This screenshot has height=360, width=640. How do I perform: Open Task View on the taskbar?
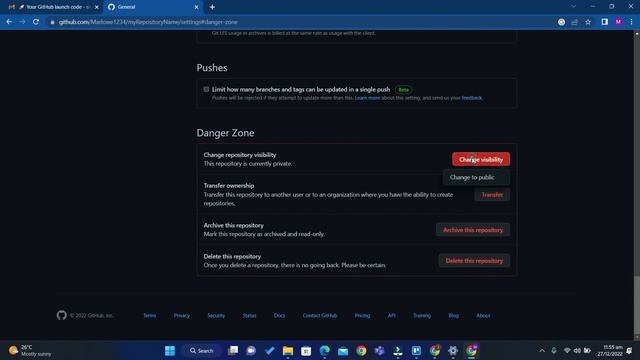point(233,351)
